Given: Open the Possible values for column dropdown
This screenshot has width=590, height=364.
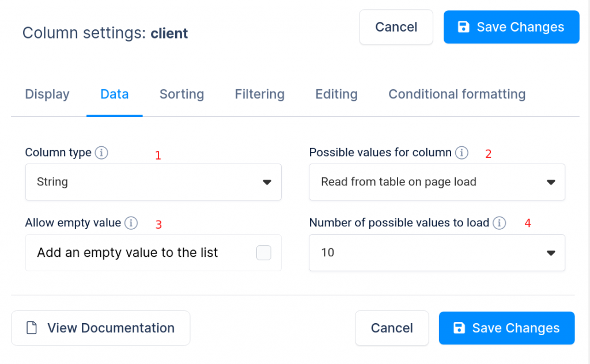Looking at the screenshot, I should point(437,182).
